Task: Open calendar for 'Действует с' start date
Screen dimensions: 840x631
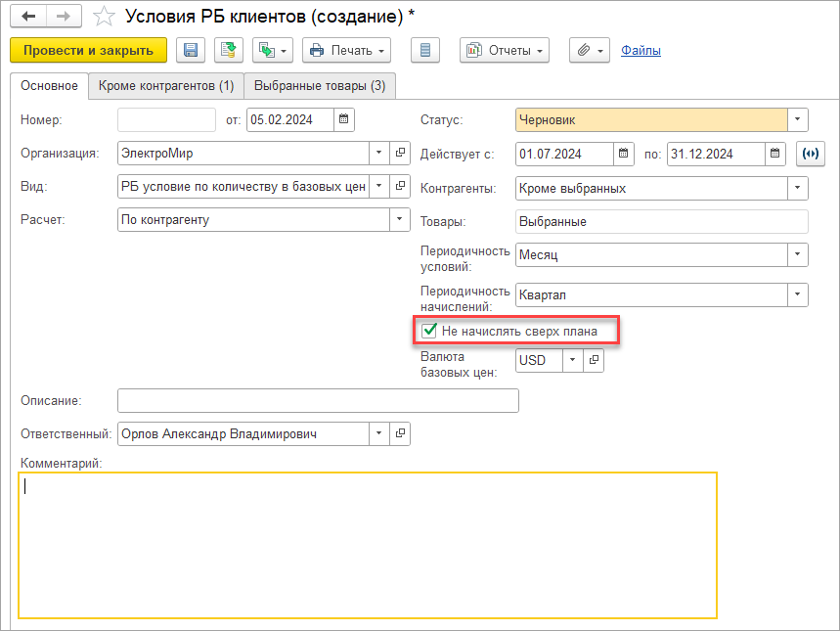Action: click(624, 154)
